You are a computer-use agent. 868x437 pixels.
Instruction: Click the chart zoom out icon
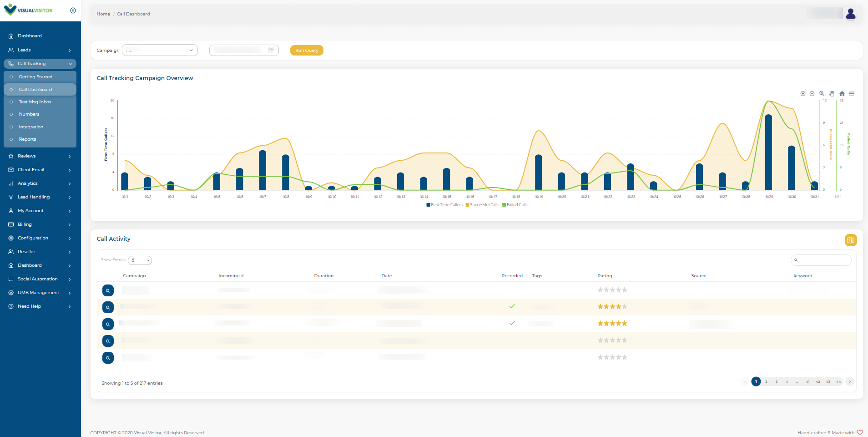click(x=812, y=94)
